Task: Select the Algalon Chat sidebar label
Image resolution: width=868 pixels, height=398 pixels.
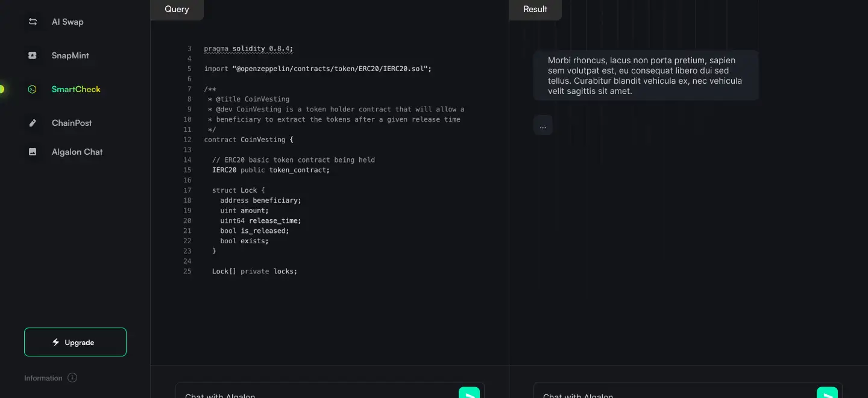Action: coord(77,152)
